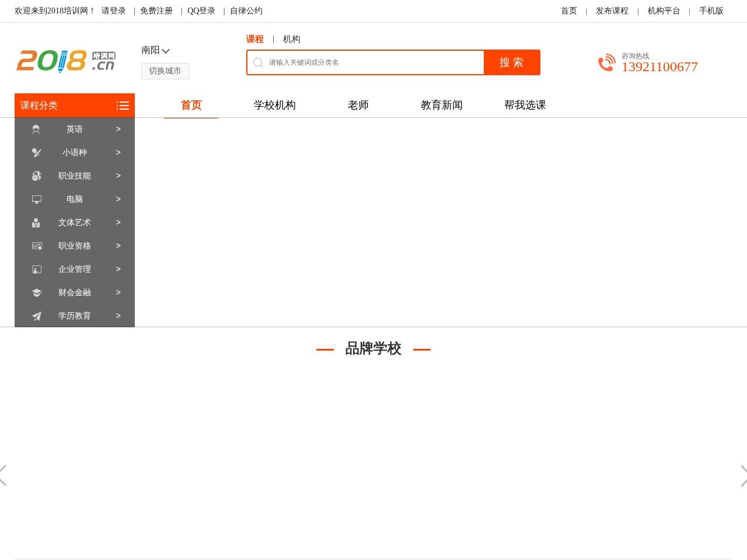The image size is (747, 560).
Task: Expand the 英语 submenu arrow
Action: point(118,129)
